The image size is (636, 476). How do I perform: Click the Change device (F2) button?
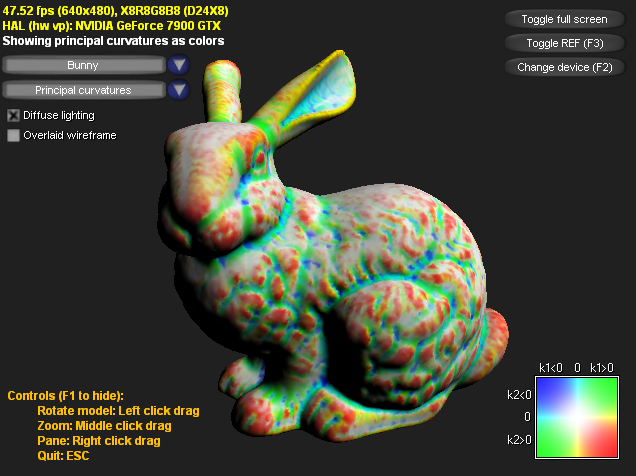pos(564,67)
